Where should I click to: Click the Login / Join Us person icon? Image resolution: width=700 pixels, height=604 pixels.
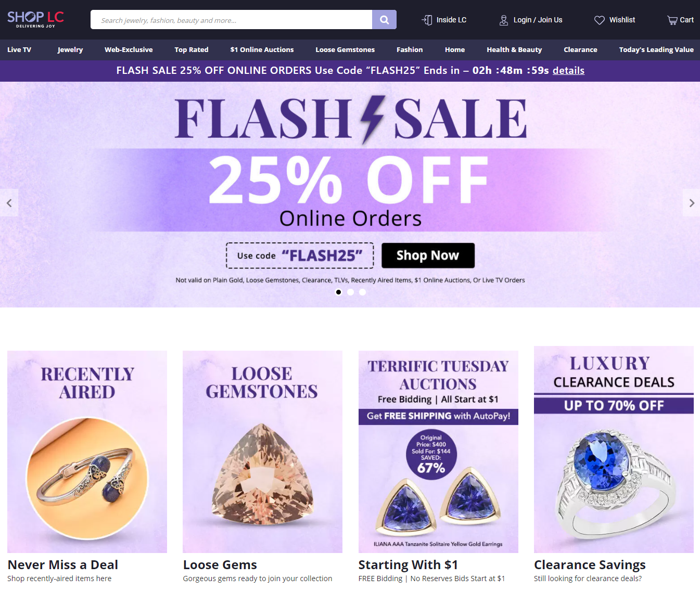tap(504, 20)
